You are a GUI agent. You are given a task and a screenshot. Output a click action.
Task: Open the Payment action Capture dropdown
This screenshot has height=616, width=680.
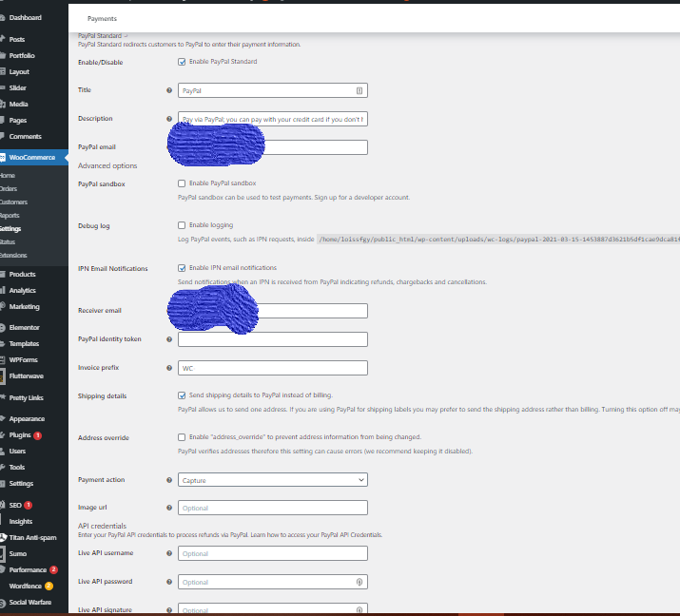273,480
